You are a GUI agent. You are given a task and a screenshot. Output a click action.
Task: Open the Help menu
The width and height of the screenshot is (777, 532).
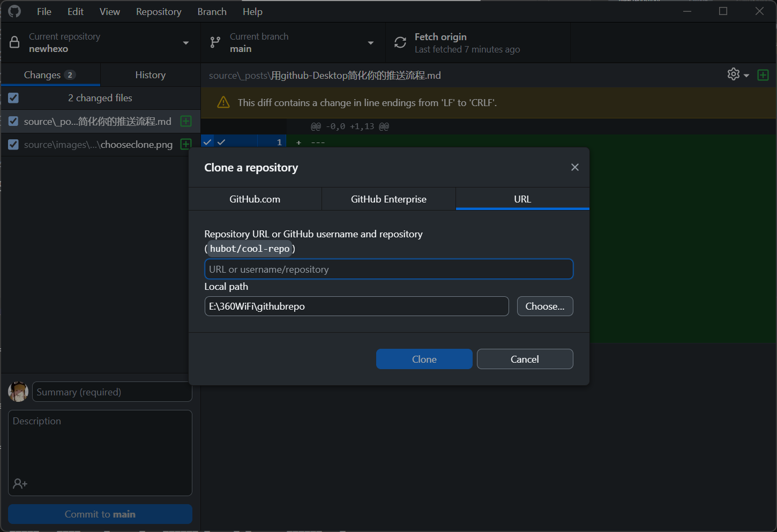coord(252,11)
